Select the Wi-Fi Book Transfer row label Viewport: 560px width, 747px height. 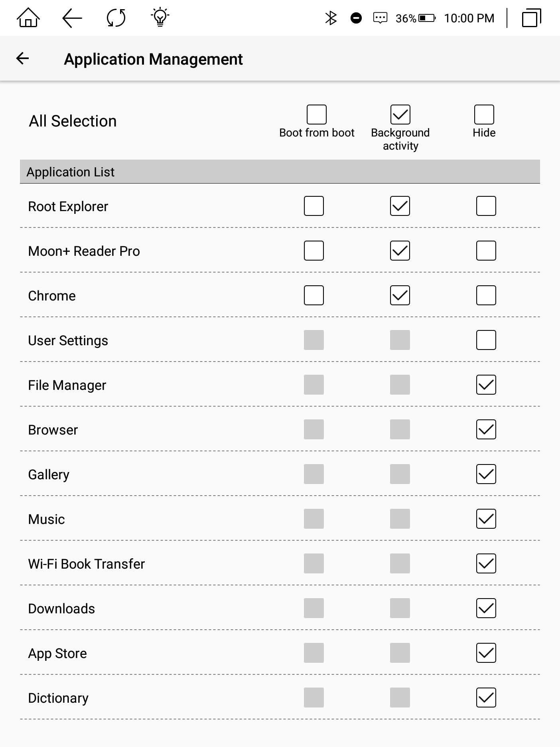pos(87,564)
